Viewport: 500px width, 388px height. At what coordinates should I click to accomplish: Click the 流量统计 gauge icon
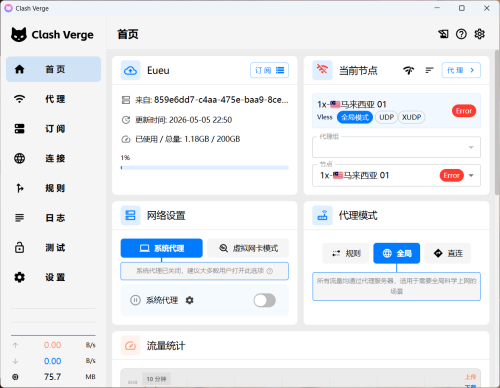pos(130,346)
